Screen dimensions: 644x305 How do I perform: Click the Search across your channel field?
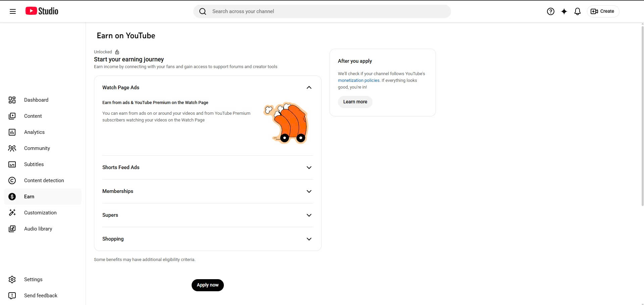tap(322, 11)
